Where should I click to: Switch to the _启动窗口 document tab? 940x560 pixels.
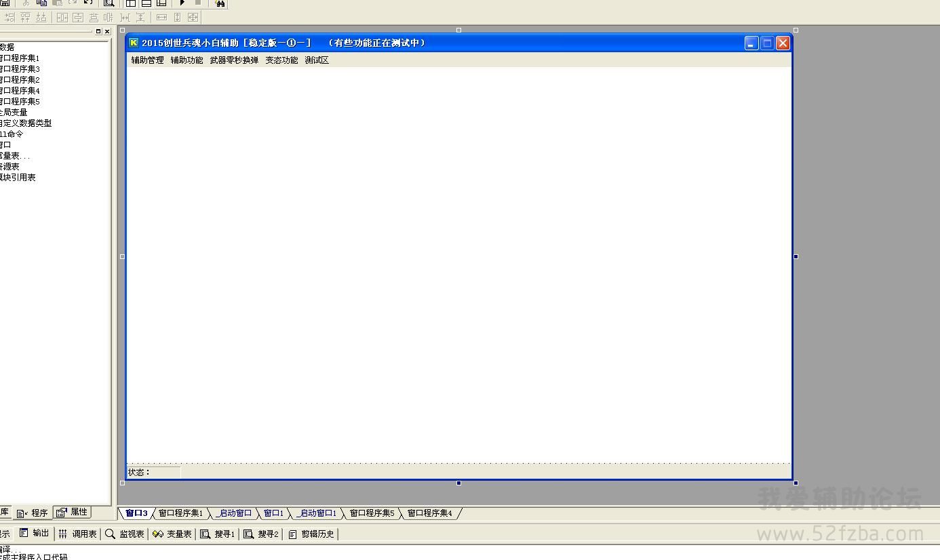pos(233,513)
